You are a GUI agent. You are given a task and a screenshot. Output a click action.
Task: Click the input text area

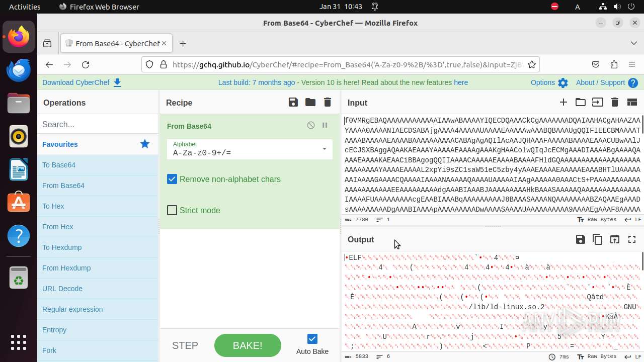(493, 164)
